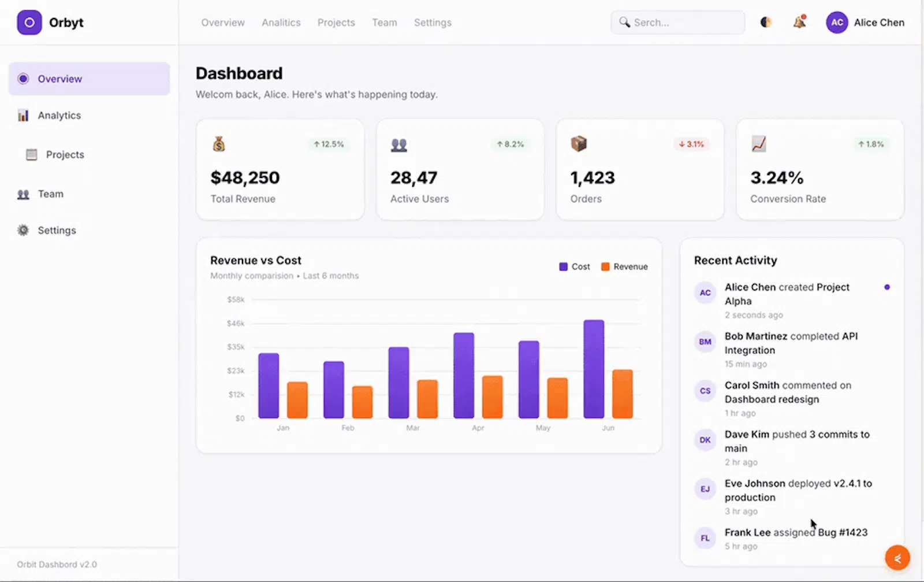Click the Orbyt logo icon

click(x=29, y=23)
